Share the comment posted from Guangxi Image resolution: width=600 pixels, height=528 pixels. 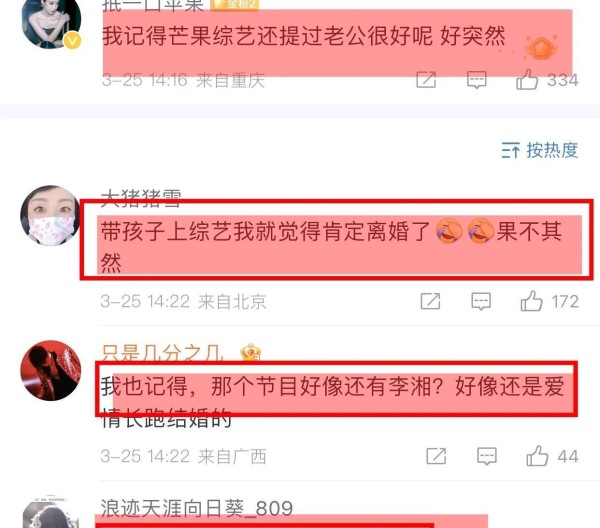436,456
